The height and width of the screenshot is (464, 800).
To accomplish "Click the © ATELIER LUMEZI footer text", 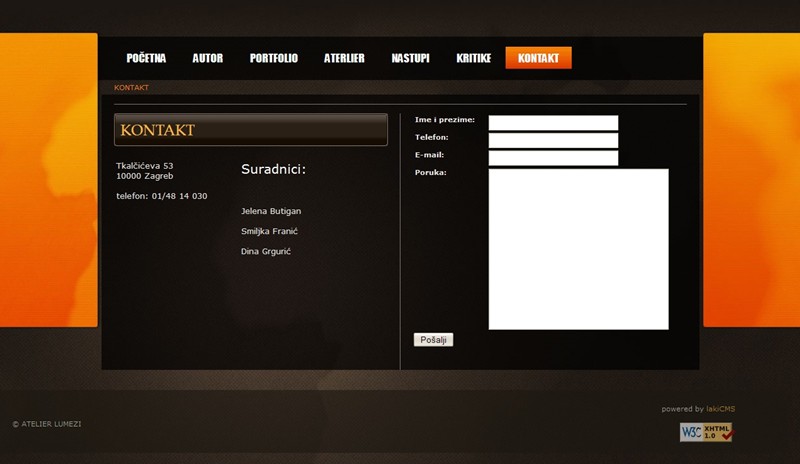I will click(46, 424).
